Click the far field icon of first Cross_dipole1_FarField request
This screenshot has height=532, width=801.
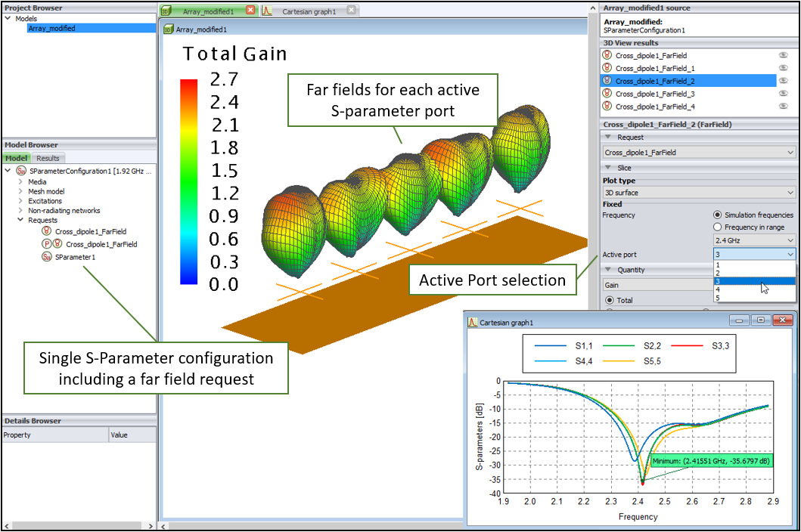click(46, 231)
